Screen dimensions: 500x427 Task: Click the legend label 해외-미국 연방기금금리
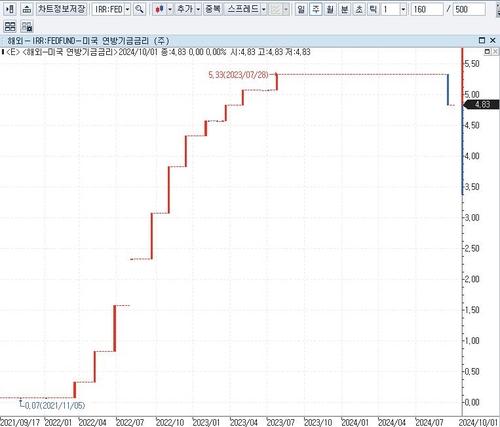[x=69, y=52]
